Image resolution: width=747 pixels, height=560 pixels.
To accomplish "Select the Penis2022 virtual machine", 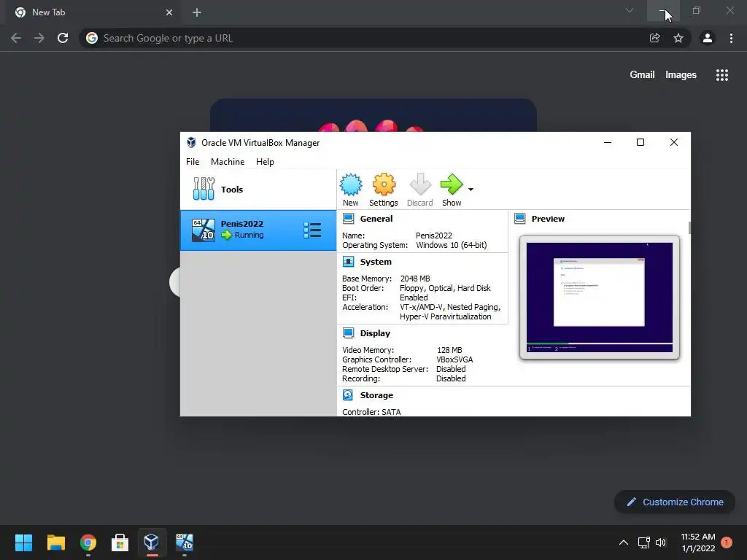I will click(258, 230).
